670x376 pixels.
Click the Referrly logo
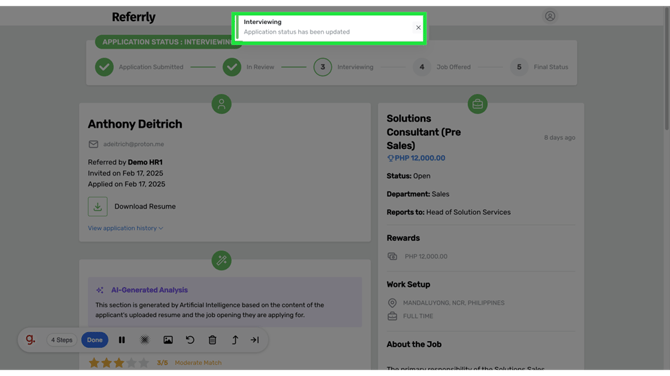pyautogui.click(x=134, y=17)
